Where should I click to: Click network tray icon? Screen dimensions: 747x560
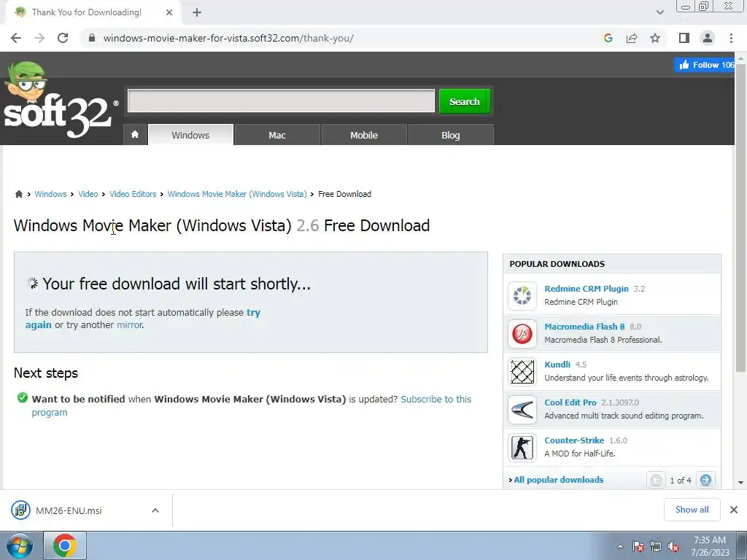656,547
